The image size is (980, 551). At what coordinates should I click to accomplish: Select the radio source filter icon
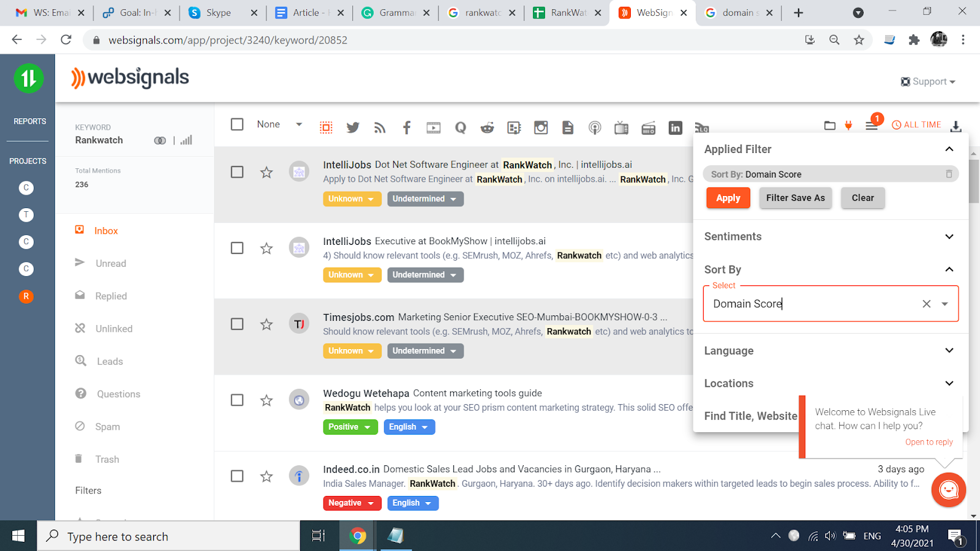[649, 128]
